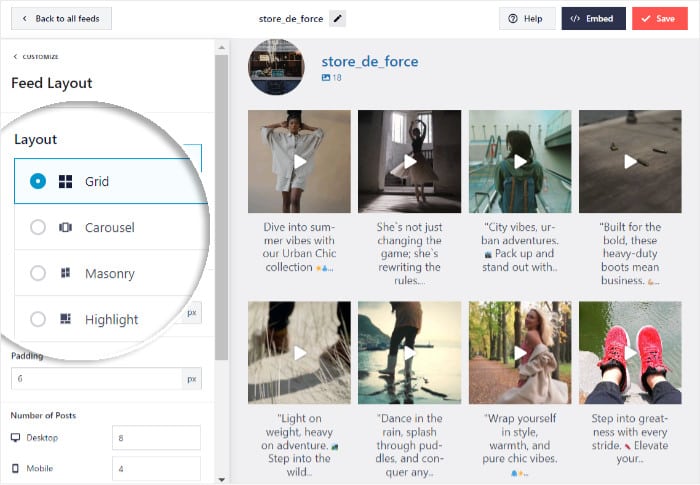
Task: Click caption 'She's not just changing the game'
Action: (409, 254)
